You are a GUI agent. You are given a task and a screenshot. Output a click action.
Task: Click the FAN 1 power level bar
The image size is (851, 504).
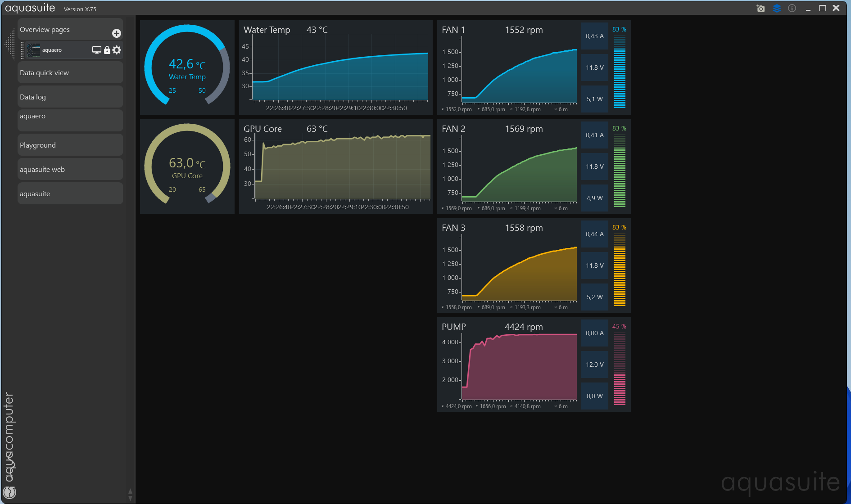[x=620, y=72]
